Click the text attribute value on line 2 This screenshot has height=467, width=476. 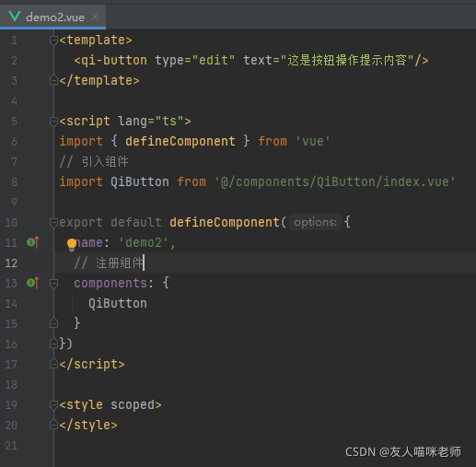[348, 60]
